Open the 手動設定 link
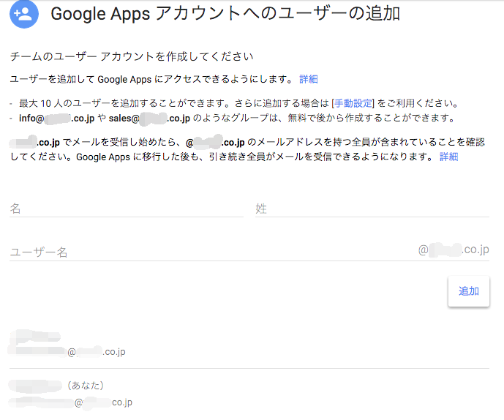This screenshot has width=504, height=420. coord(353,103)
